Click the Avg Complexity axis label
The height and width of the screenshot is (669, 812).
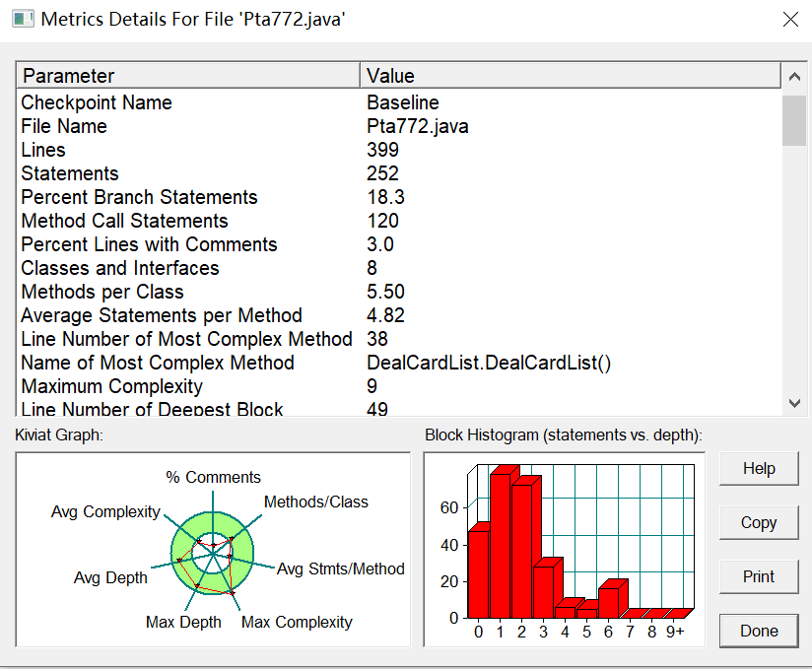[x=105, y=511]
